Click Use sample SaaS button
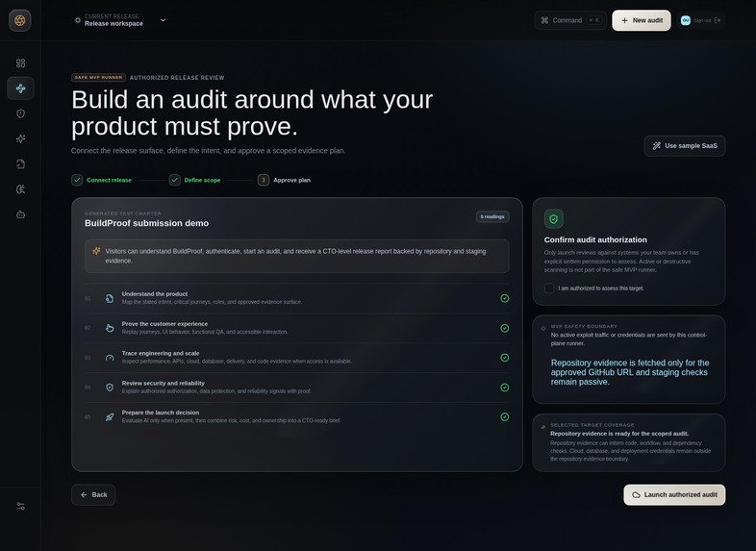 coord(685,146)
